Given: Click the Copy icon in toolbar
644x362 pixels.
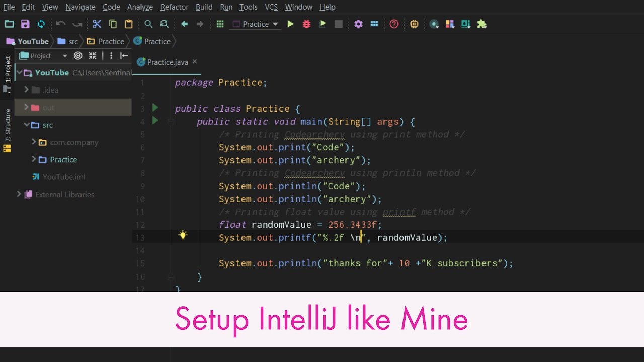Looking at the screenshot, I should coord(113,24).
